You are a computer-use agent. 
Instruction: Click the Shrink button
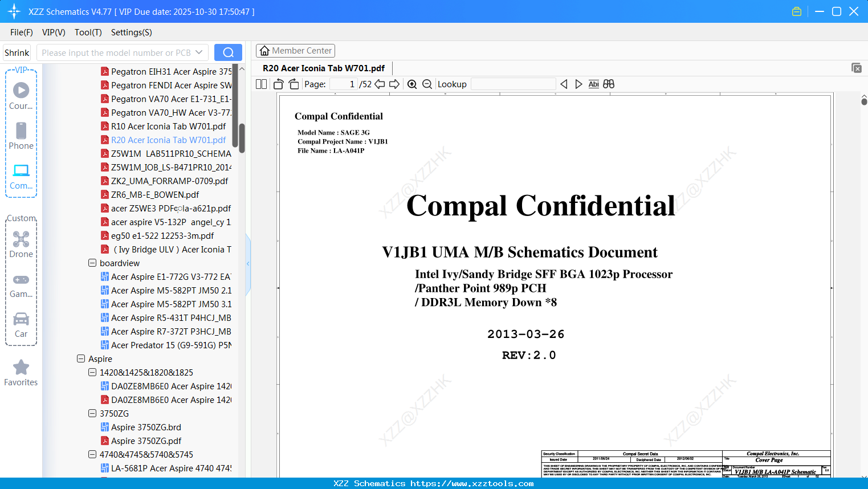pyautogui.click(x=17, y=52)
